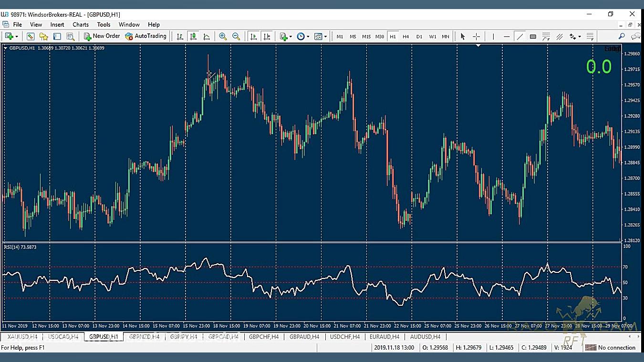Click the New Order button
The image size is (644, 362).
click(102, 36)
